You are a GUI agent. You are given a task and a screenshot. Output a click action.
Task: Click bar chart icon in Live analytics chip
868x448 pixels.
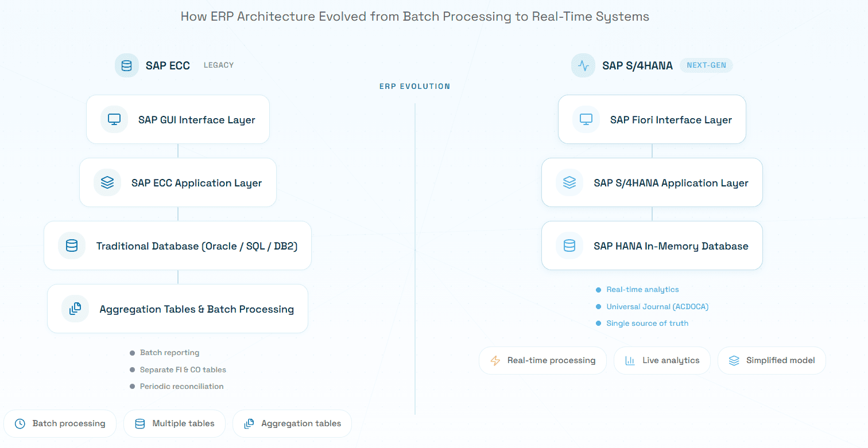[x=630, y=361]
